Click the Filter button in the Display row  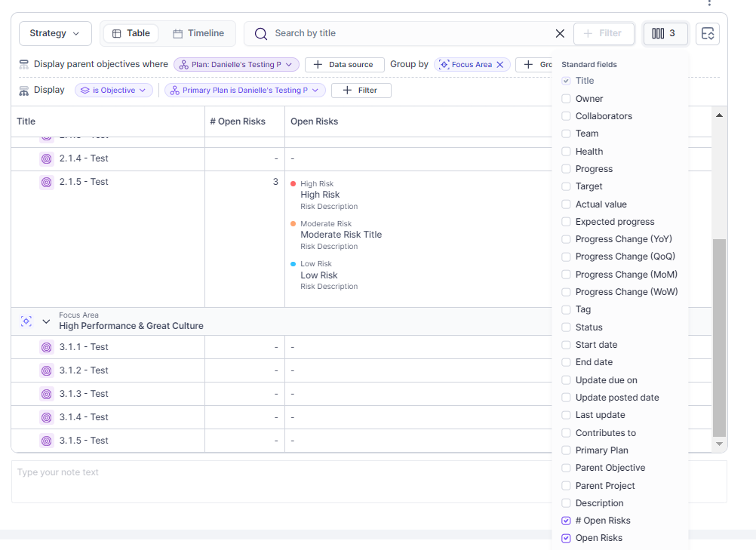click(x=361, y=91)
